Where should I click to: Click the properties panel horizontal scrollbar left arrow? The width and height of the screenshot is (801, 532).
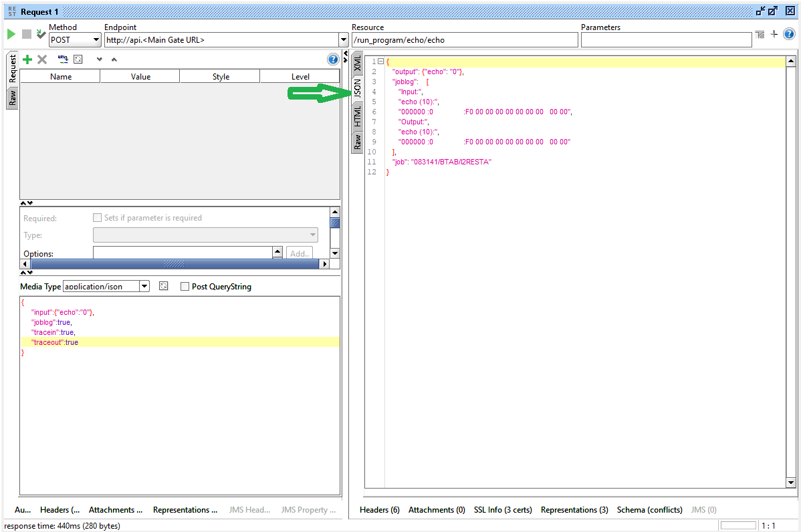pyautogui.click(x=25, y=264)
